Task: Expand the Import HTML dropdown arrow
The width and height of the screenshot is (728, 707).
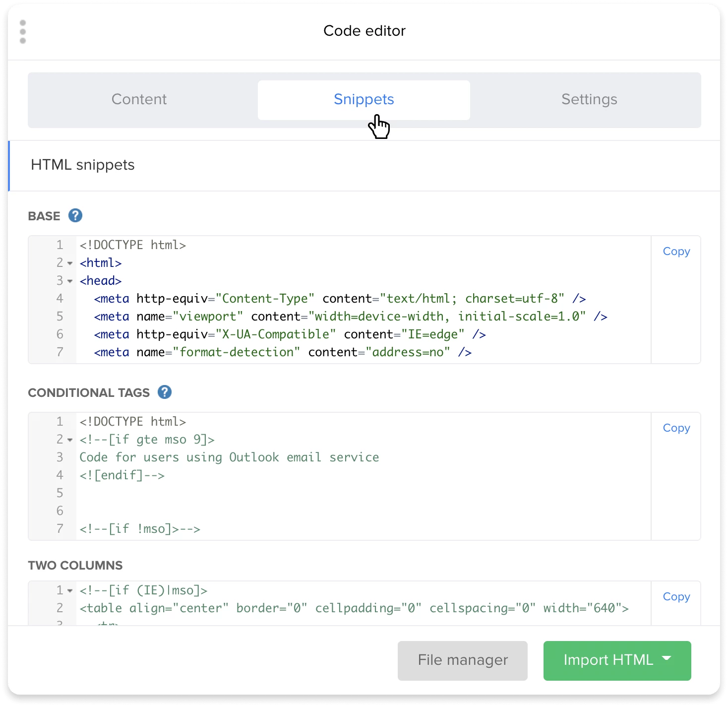Action: (x=667, y=658)
